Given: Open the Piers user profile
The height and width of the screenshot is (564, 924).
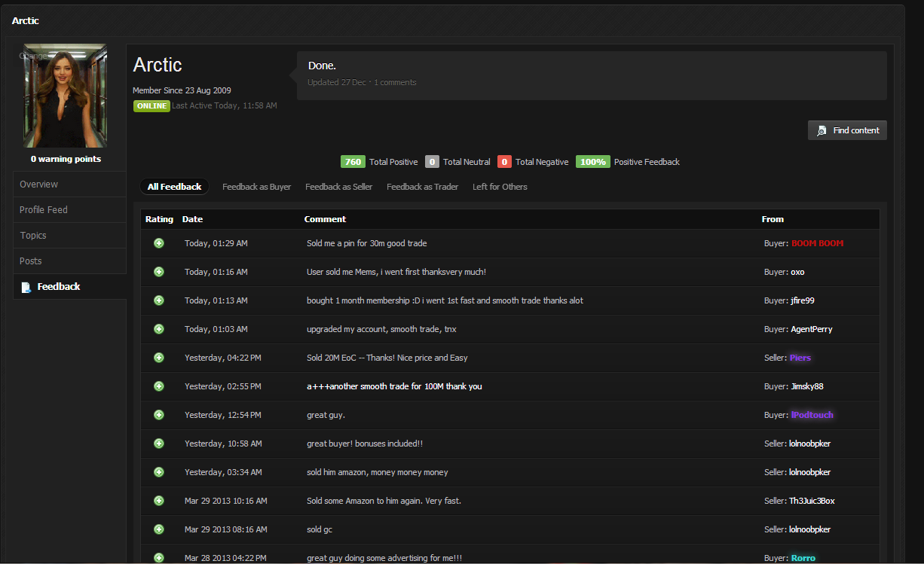Looking at the screenshot, I should click(800, 358).
